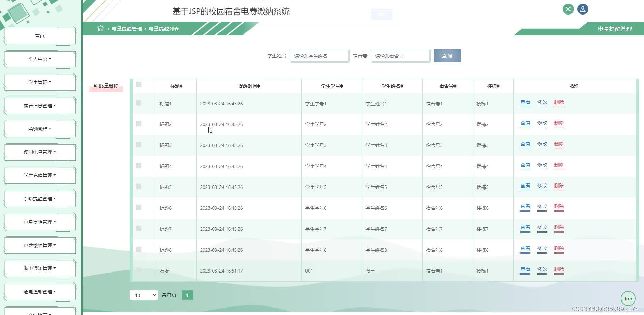Click 电量提醒管理 breadcrumb item

(x=127, y=29)
